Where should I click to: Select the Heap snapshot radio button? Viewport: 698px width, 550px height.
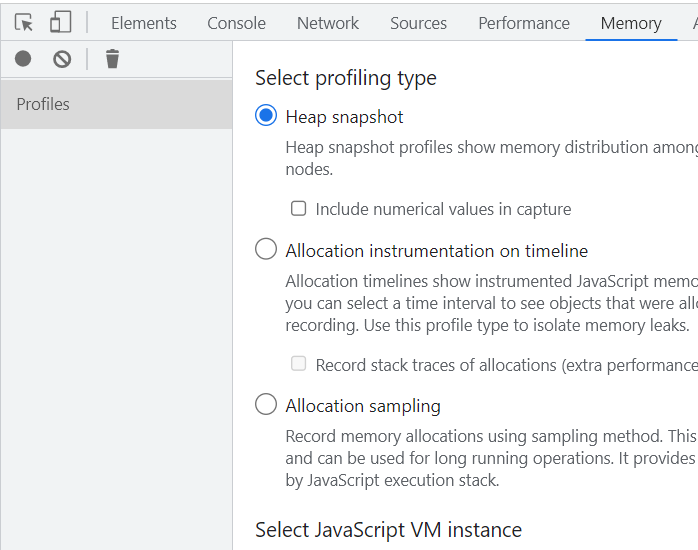(266, 116)
